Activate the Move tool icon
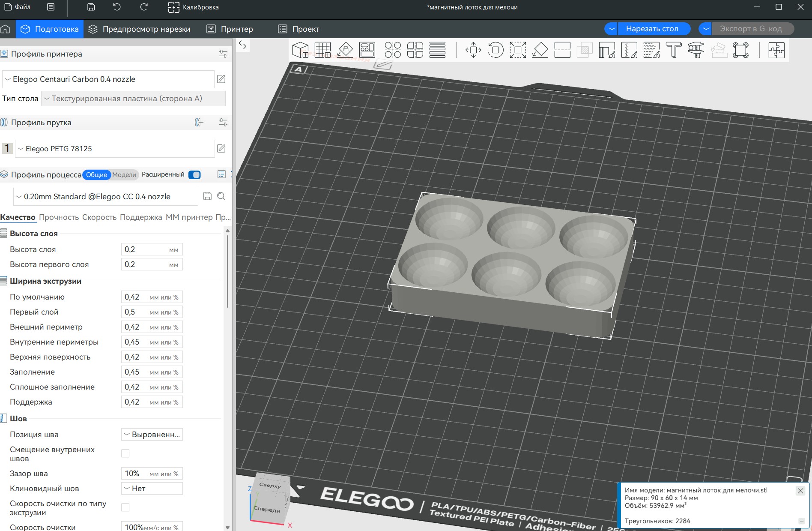The width and height of the screenshot is (812, 531). tap(473, 50)
